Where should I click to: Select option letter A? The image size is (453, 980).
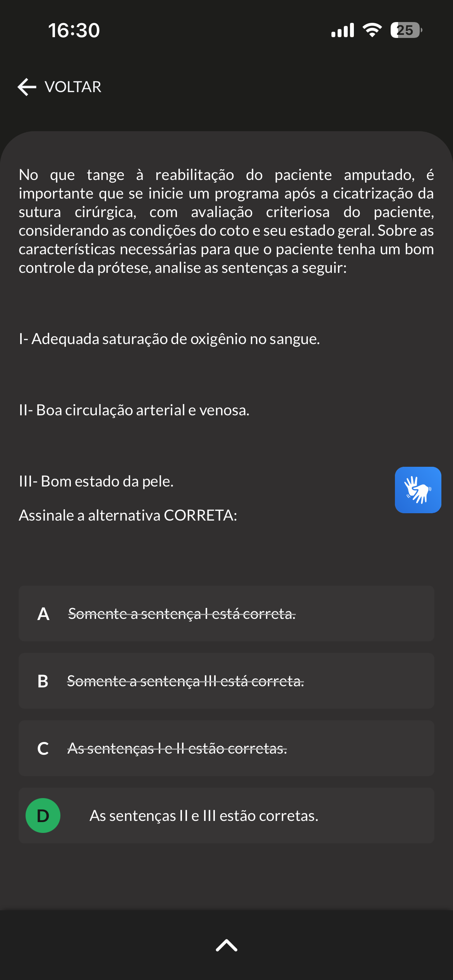point(43,614)
